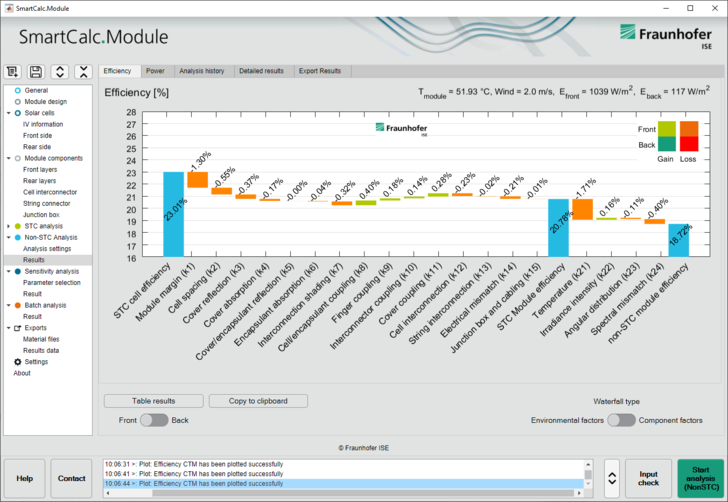Click the expand all tree icon
Image resolution: width=728 pixels, height=502 pixels.
pyautogui.click(x=59, y=71)
